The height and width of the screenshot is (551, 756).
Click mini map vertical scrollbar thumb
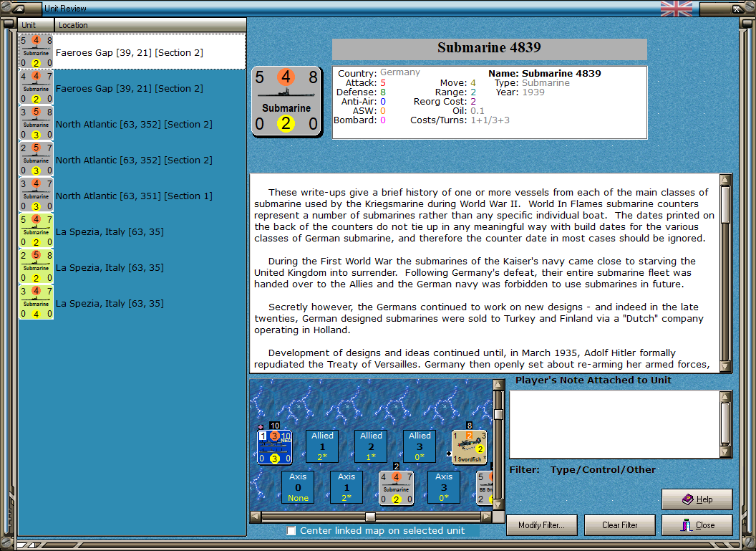[x=498, y=414]
